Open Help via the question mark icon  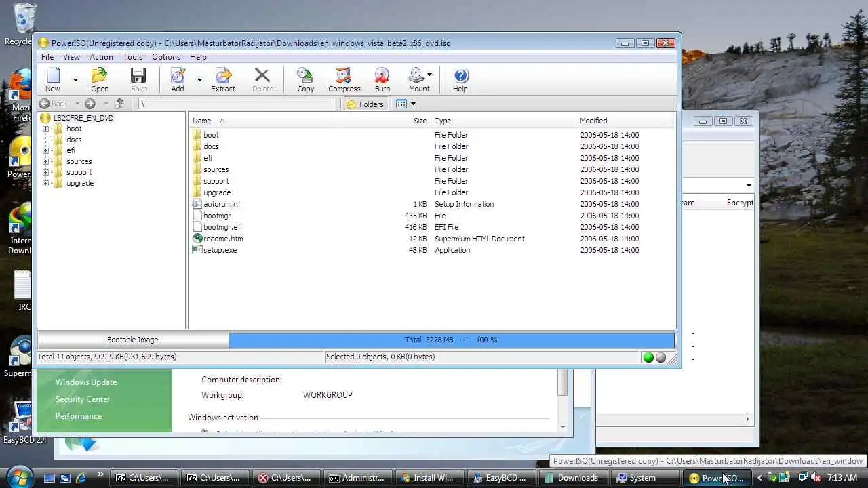(460, 76)
